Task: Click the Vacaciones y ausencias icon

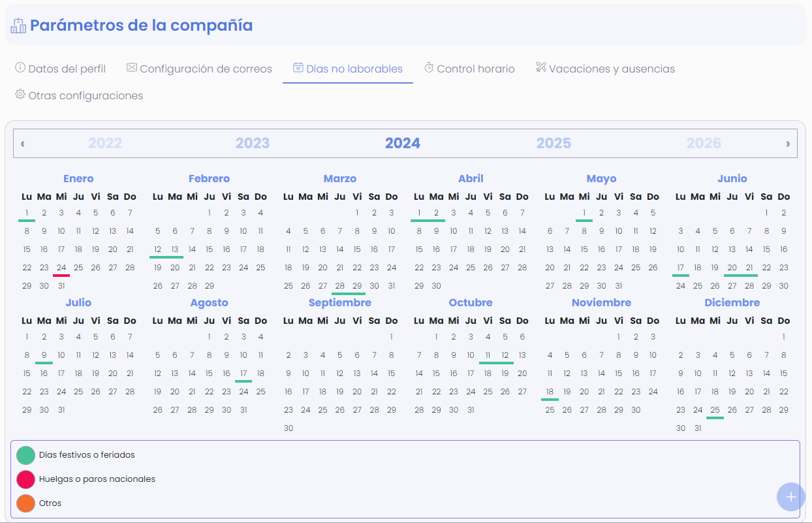Action: [541, 68]
